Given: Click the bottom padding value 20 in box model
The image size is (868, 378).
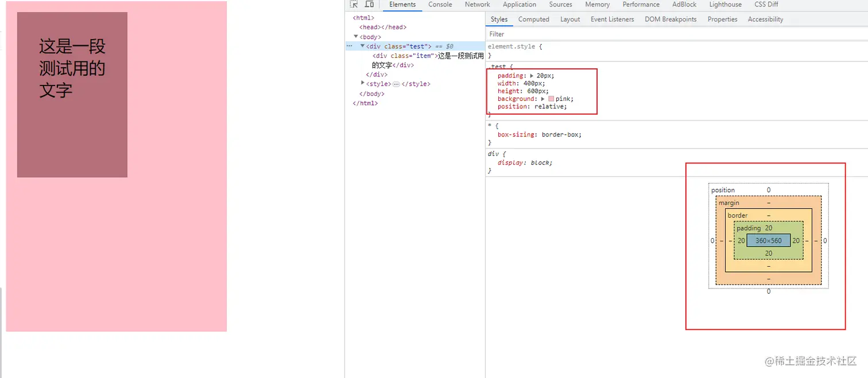Looking at the screenshot, I should [x=769, y=254].
